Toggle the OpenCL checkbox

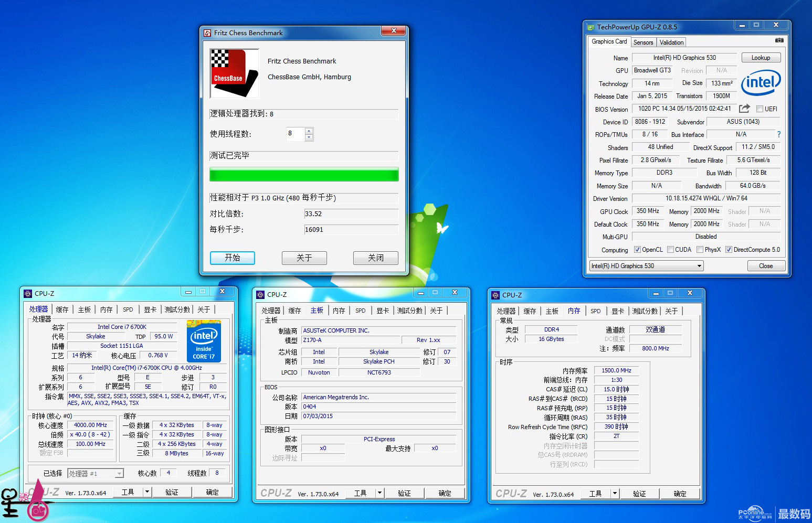637,250
